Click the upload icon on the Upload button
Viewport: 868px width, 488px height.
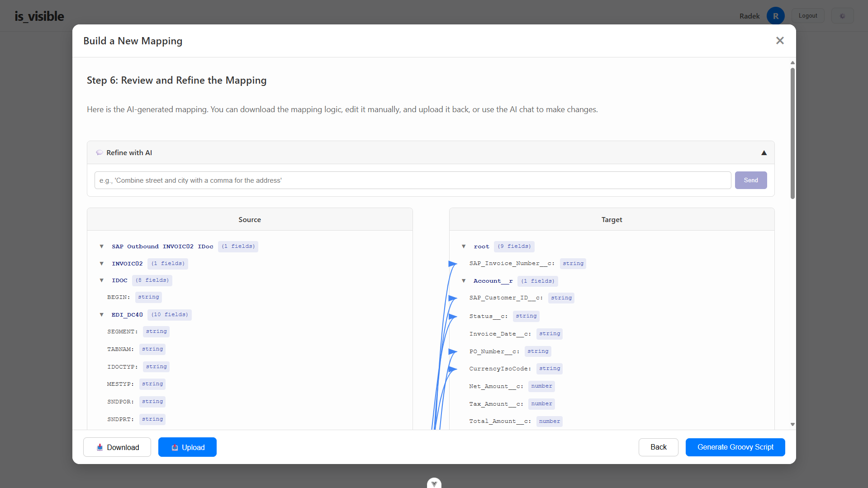point(175,447)
